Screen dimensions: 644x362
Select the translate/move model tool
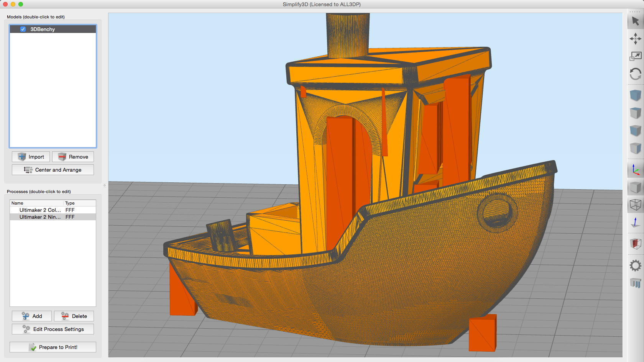tap(635, 39)
